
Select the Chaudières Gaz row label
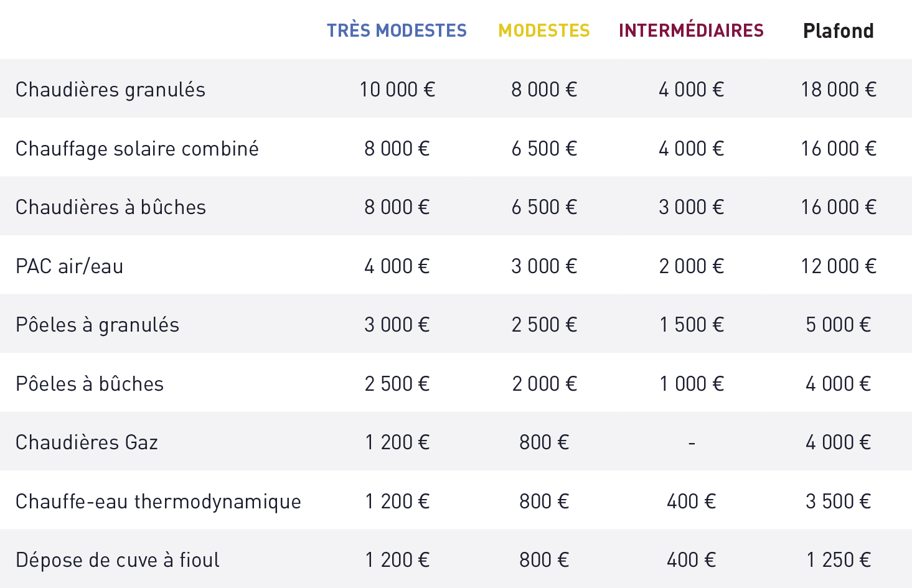tap(87, 442)
